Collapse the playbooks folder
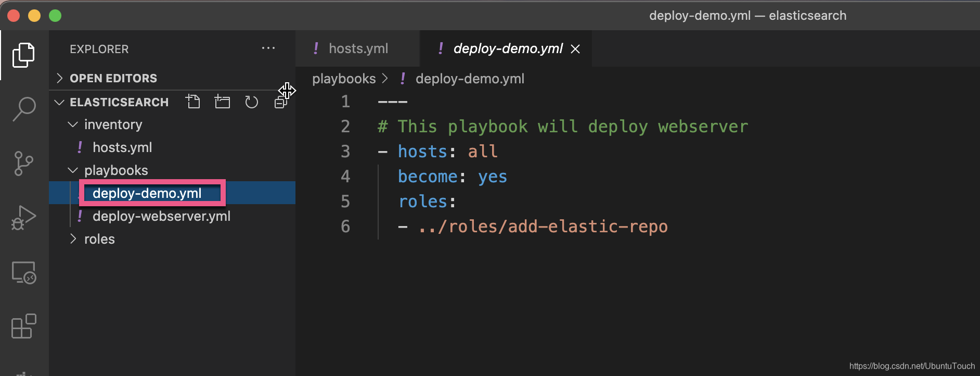Viewport: 980px width, 376px height. click(73, 170)
